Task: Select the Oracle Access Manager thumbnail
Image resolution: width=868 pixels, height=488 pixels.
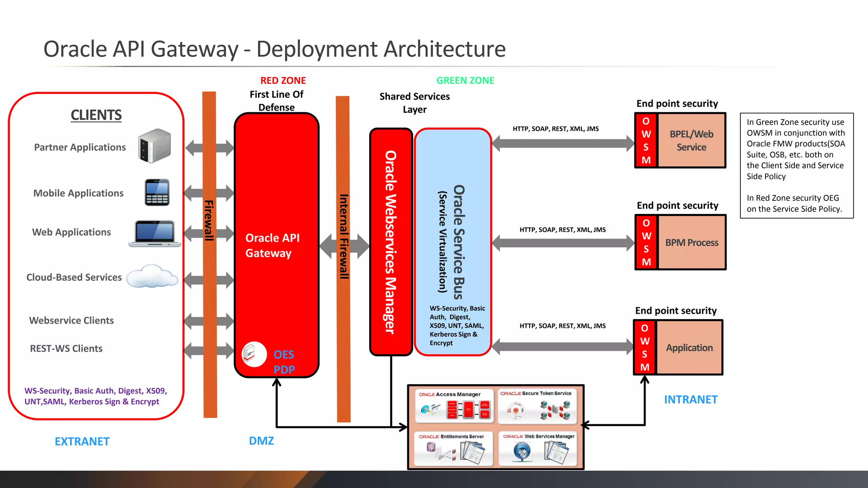Action: click(454, 406)
